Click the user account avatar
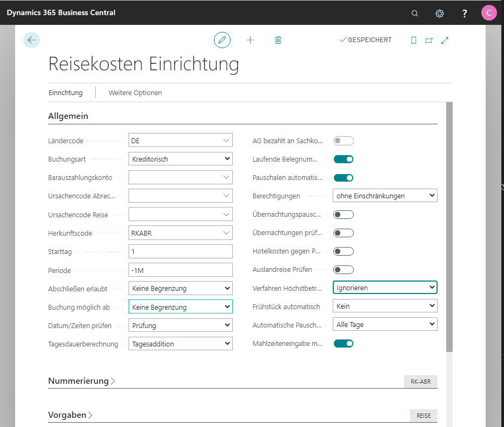 (x=489, y=13)
